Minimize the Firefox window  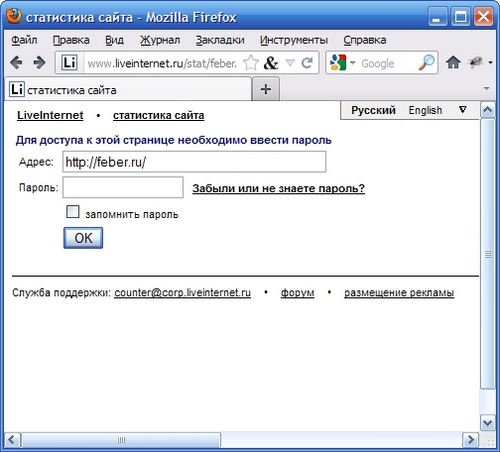(437, 16)
